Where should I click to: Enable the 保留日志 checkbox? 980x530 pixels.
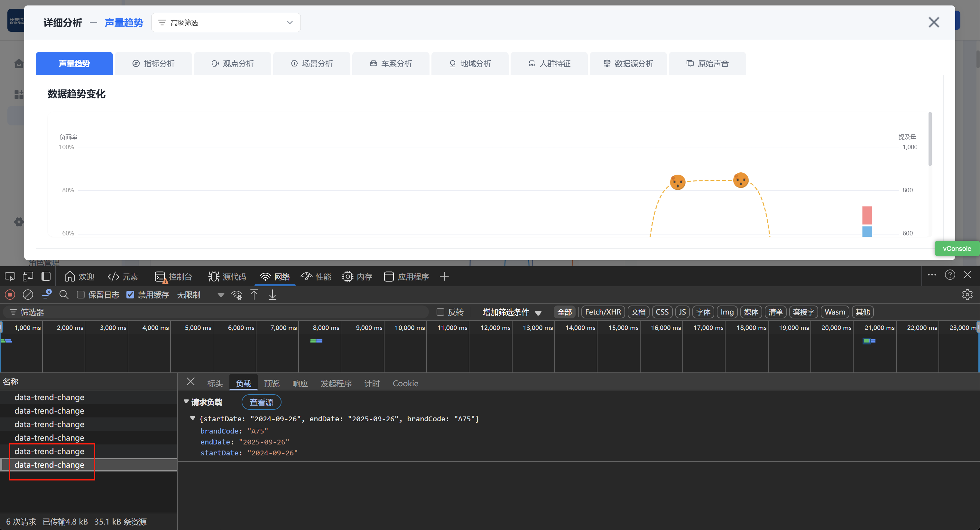81,295
